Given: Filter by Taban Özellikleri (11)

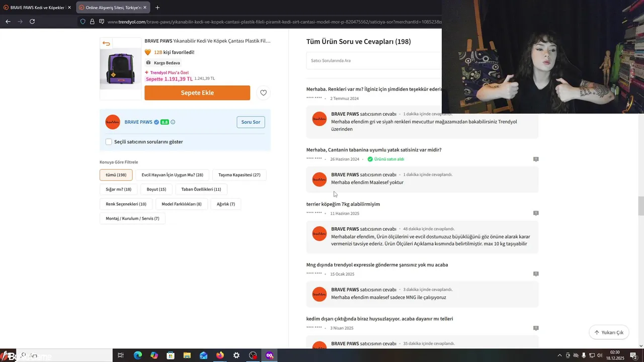Looking at the screenshot, I should click(x=201, y=190).
